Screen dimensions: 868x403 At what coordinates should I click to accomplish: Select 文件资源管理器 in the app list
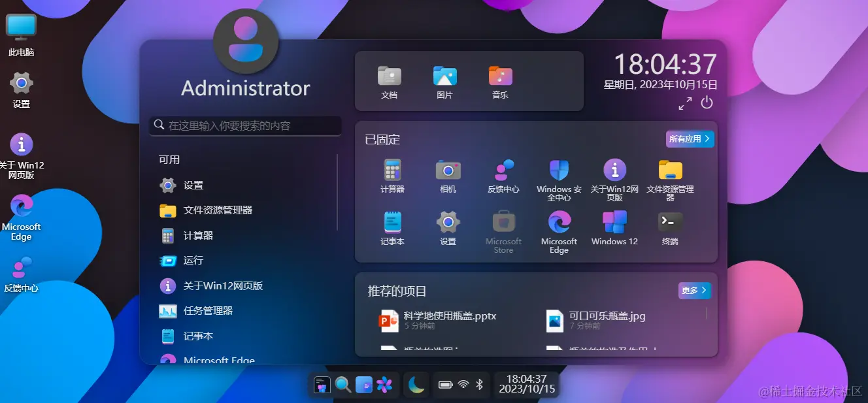coord(246,210)
